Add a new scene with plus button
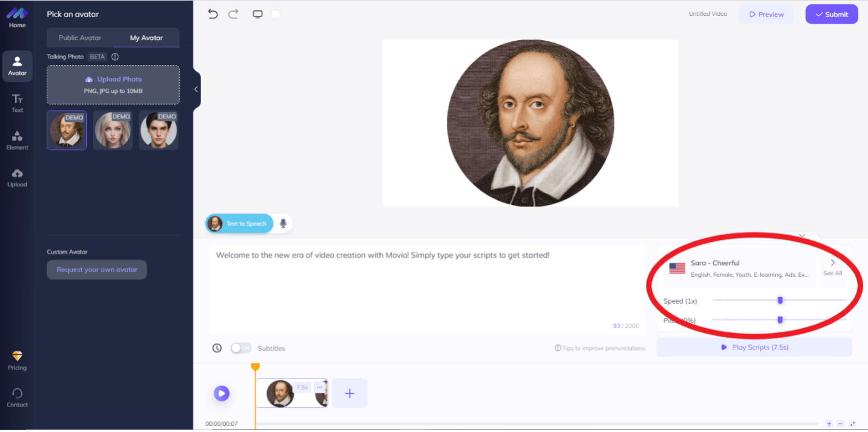 pos(350,393)
